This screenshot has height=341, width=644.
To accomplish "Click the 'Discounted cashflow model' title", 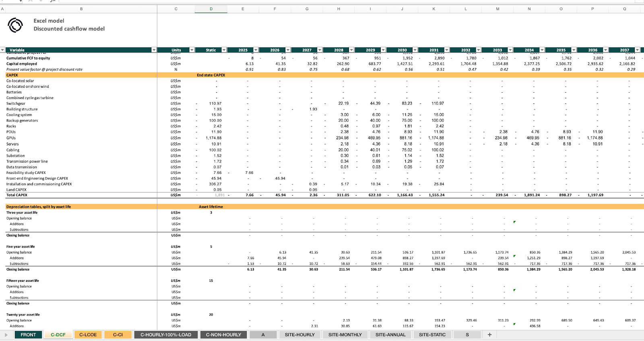I will [x=69, y=29].
